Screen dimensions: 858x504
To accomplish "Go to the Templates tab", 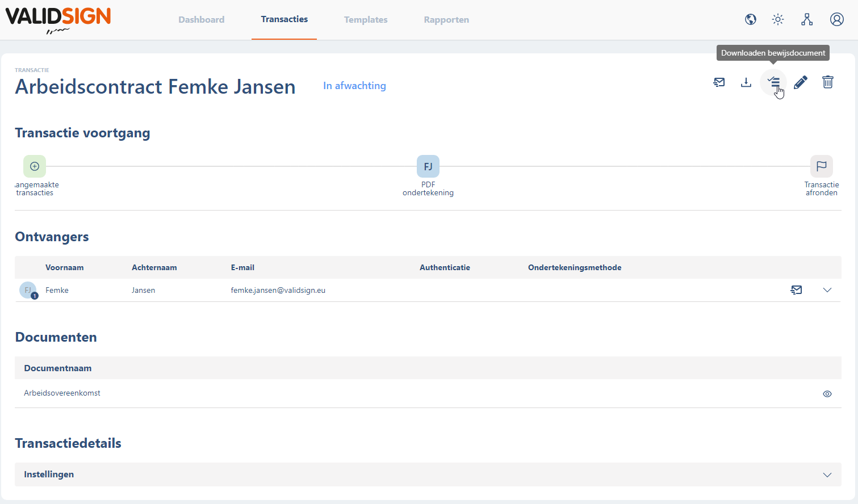I will pos(366,20).
